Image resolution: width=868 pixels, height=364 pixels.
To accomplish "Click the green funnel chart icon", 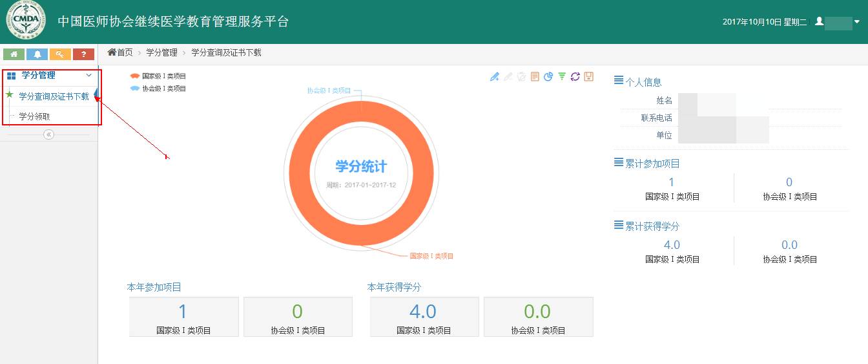I will 562,77.
